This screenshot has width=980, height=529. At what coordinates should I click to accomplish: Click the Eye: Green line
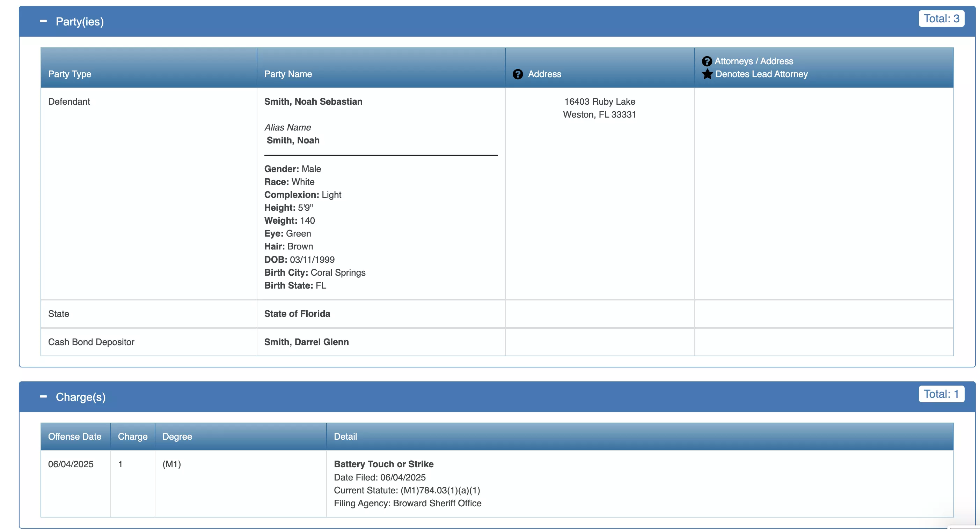pos(288,233)
